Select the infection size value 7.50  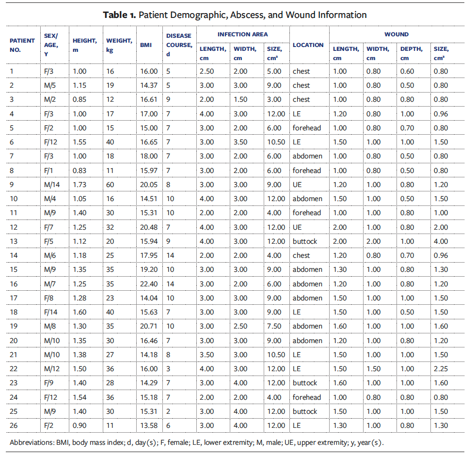click(274, 326)
